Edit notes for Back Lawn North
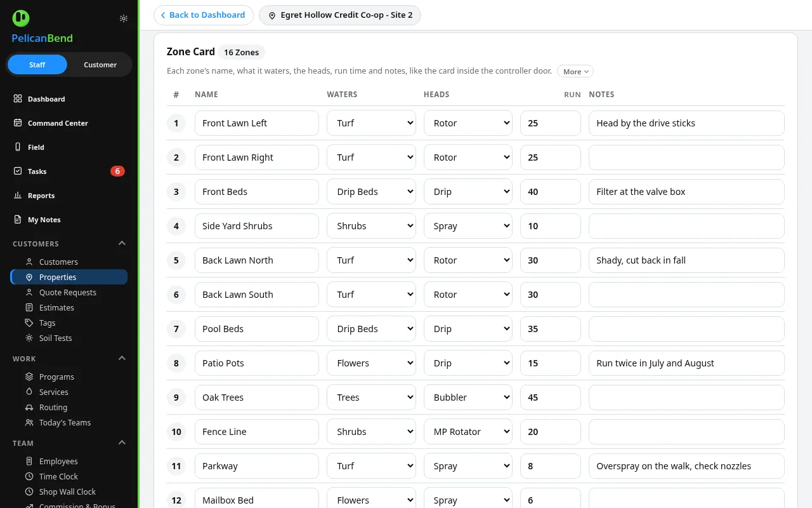The width and height of the screenshot is (812, 508). click(x=686, y=260)
